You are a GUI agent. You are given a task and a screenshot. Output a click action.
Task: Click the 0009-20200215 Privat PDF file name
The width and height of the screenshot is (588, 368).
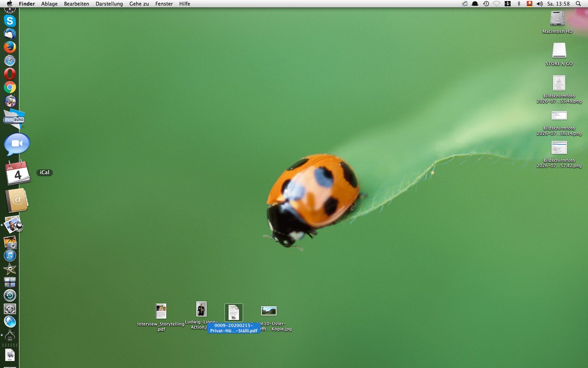[x=233, y=328]
